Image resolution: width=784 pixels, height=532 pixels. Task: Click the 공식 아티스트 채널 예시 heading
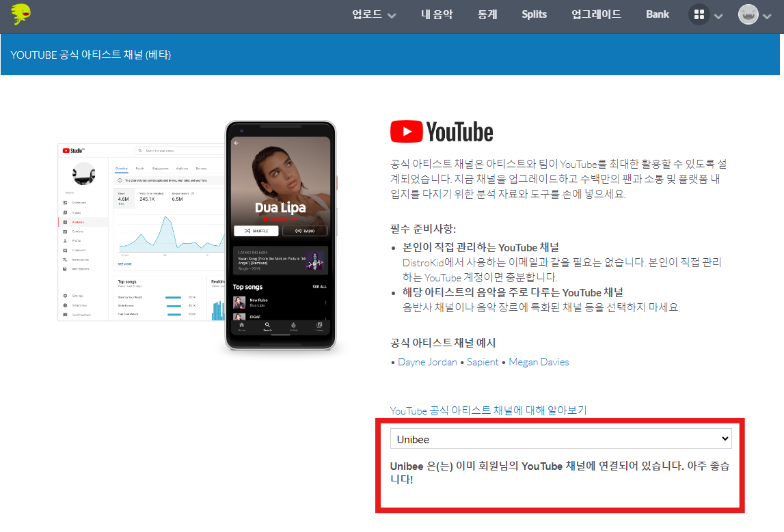coord(442,342)
